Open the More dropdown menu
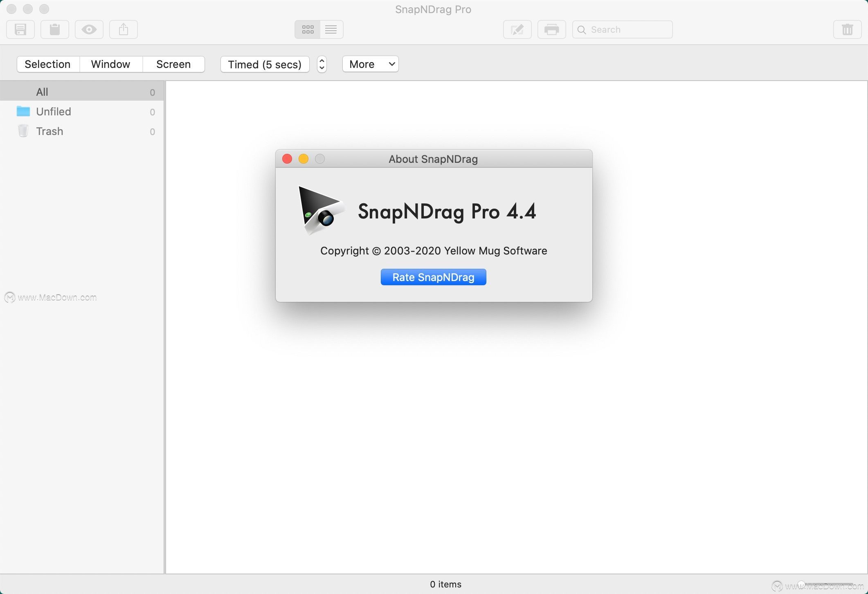This screenshot has width=868, height=594. click(371, 64)
